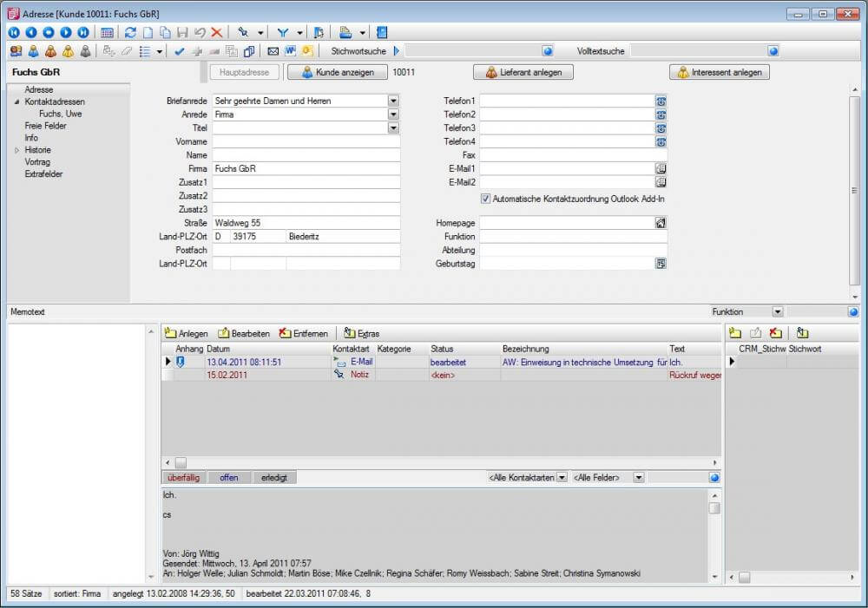868x608 pixels.
Task: Open the Outlook icon
Action: [x=307, y=51]
